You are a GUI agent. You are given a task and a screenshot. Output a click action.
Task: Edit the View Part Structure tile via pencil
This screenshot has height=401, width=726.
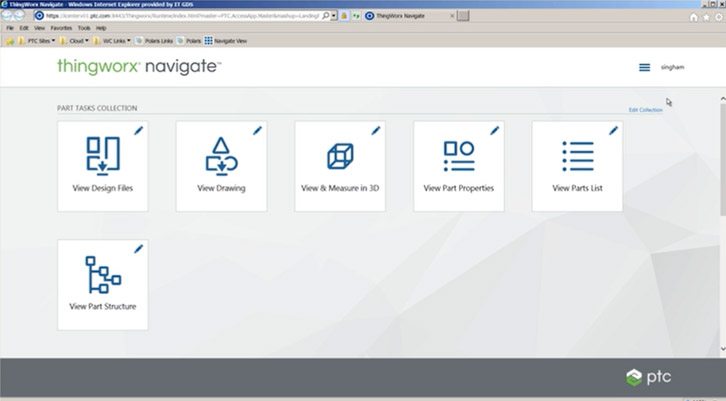tap(138, 249)
